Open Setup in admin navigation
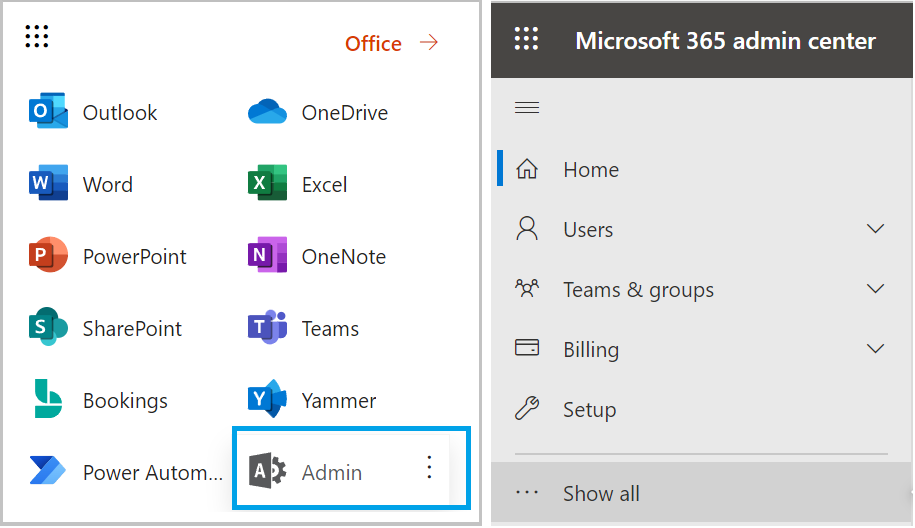The height and width of the screenshot is (528, 915). (x=589, y=410)
